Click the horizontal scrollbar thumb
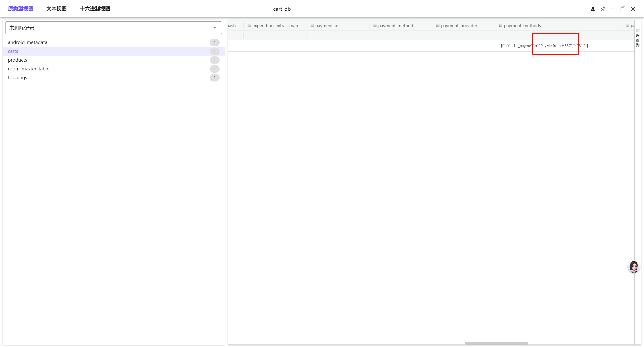 pos(496,343)
